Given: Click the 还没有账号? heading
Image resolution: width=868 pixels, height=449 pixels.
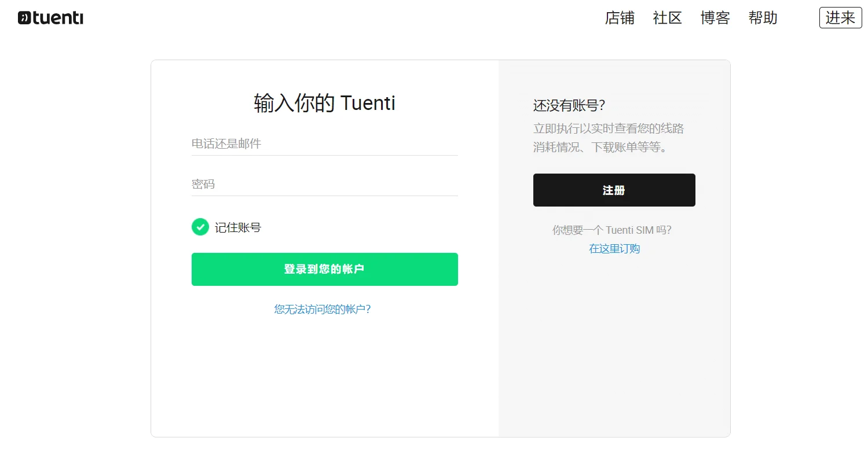Looking at the screenshot, I should 569,105.
